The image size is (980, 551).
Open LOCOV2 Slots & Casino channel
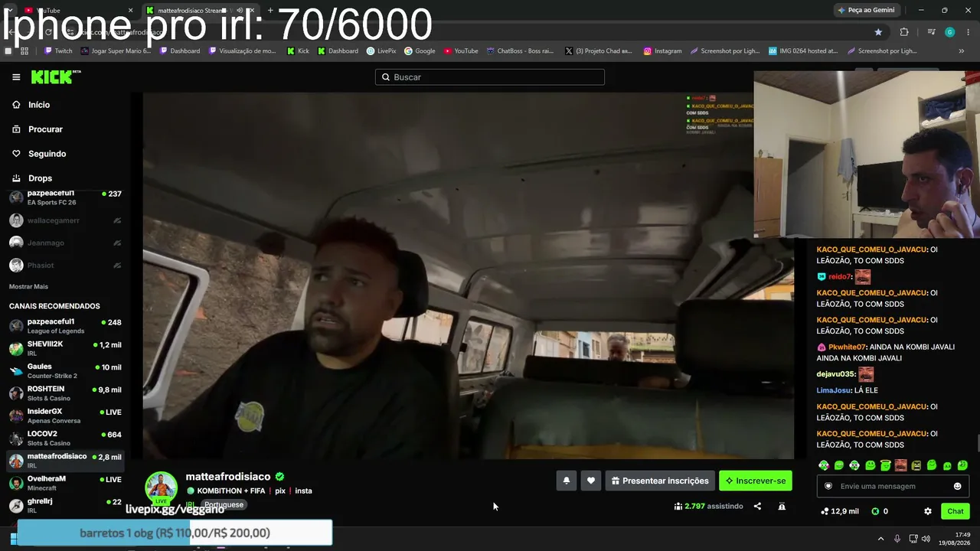(65, 438)
